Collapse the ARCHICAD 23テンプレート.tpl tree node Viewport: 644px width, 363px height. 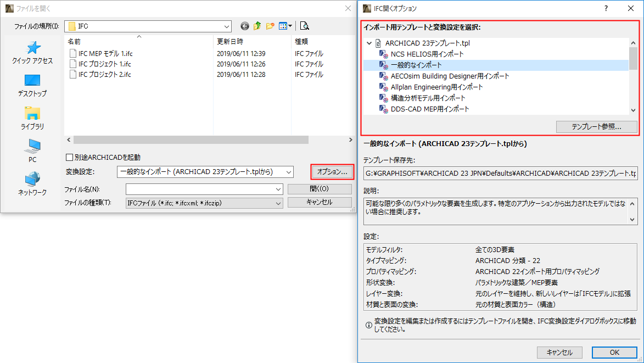tap(369, 43)
